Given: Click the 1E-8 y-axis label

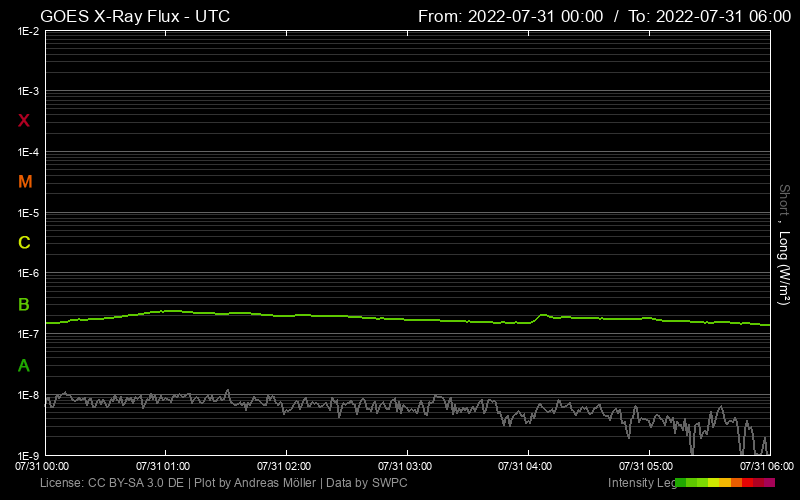Looking at the screenshot, I should [x=28, y=395].
